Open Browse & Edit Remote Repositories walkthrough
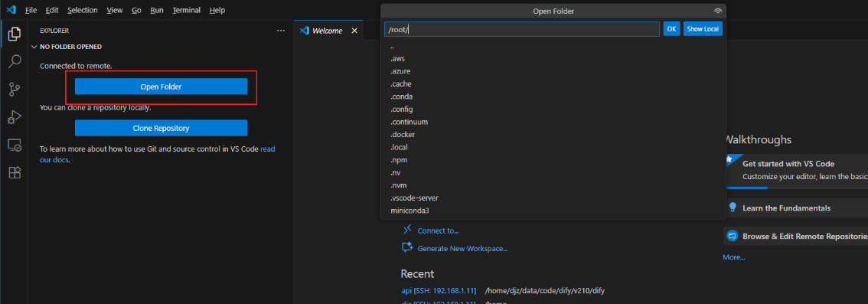 pos(796,236)
